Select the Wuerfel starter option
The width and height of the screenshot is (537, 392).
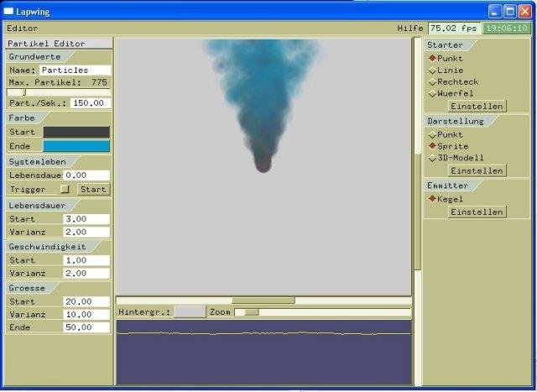click(x=433, y=94)
